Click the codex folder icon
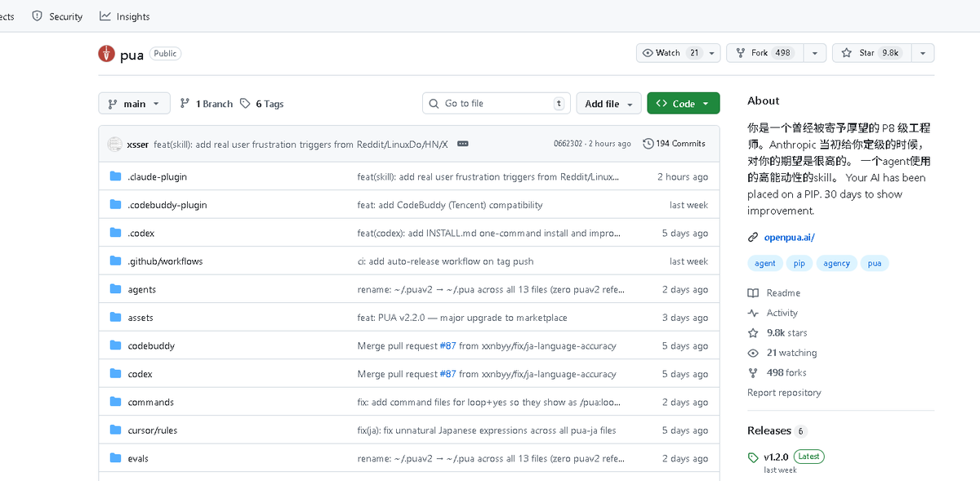This screenshot has height=481, width=980. click(x=115, y=374)
